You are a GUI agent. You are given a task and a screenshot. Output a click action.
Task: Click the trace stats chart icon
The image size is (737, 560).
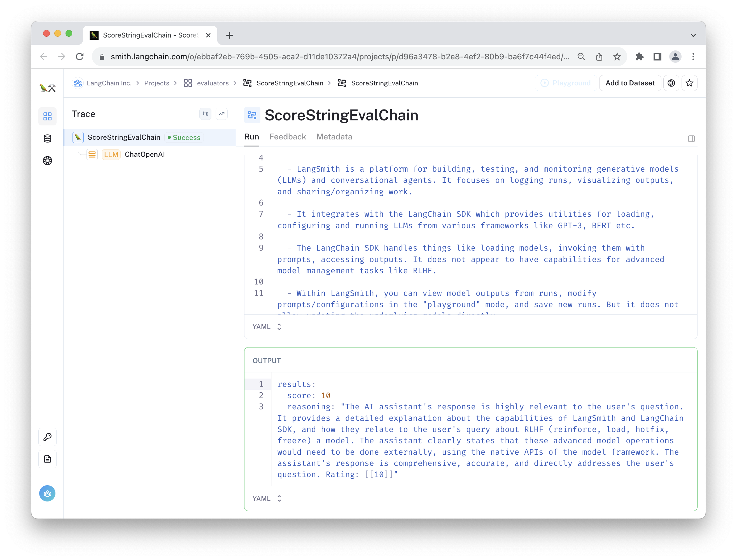[x=221, y=114]
